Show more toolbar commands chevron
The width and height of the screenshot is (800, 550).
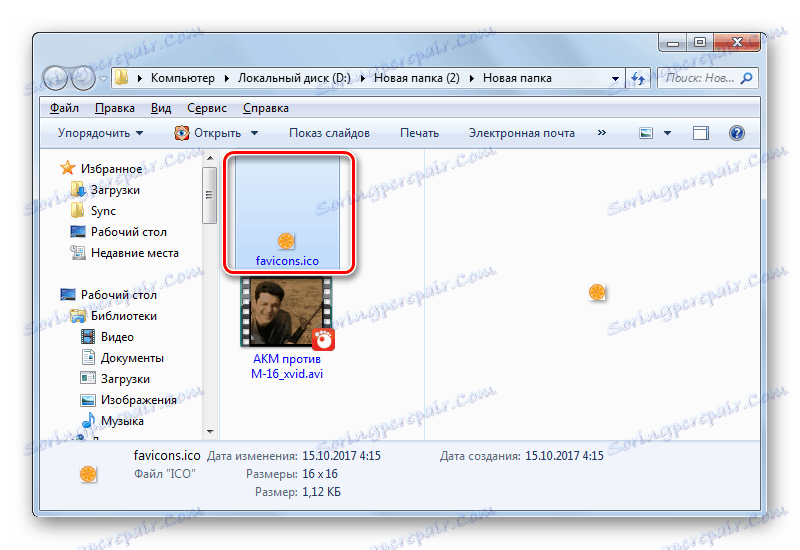tap(602, 133)
